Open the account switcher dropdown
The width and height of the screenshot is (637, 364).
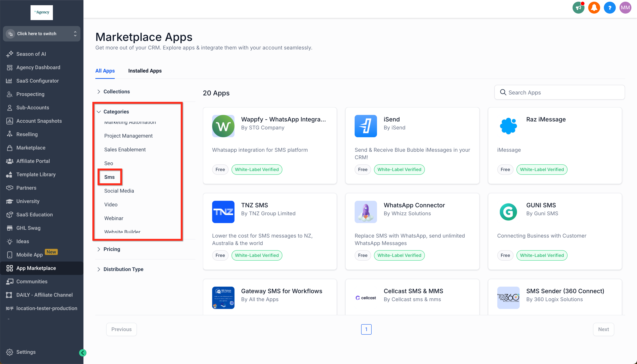pos(42,33)
